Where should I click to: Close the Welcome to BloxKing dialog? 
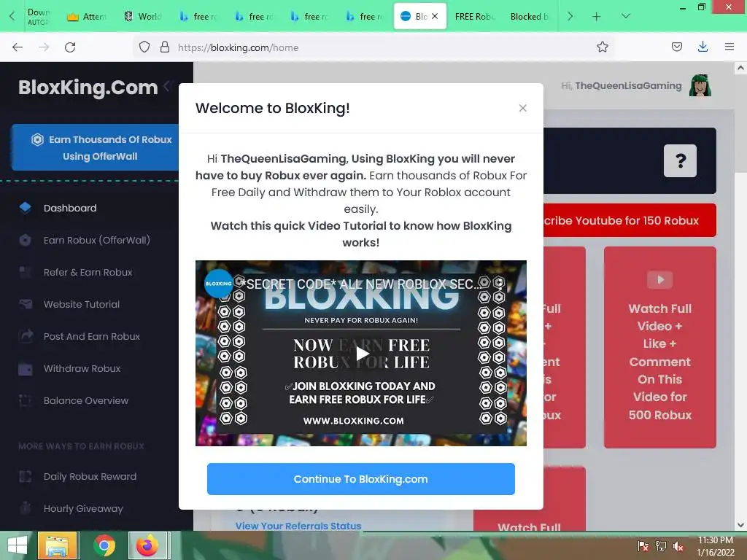(x=522, y=108)
